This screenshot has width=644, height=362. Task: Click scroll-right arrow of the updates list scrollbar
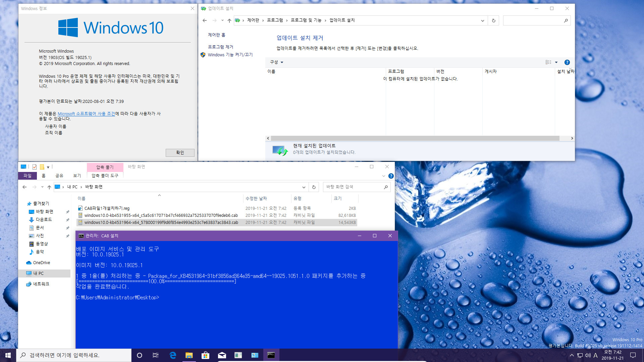point(572,138)
